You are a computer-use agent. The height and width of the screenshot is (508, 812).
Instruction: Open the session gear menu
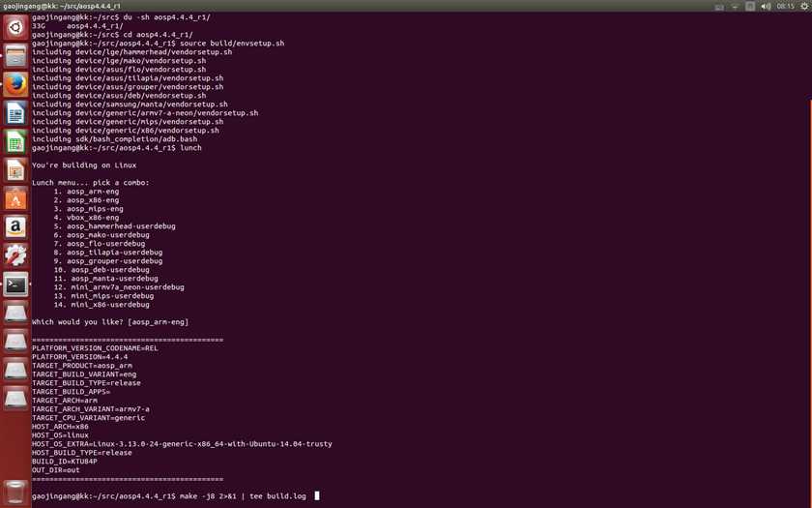(x=803, y=6)
